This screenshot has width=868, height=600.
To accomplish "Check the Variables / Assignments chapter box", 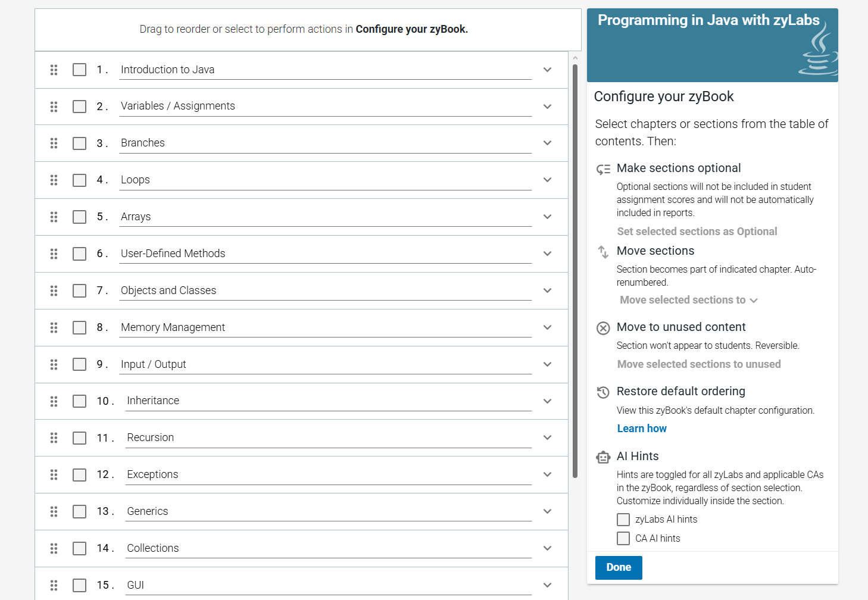I will click(79, 107).
